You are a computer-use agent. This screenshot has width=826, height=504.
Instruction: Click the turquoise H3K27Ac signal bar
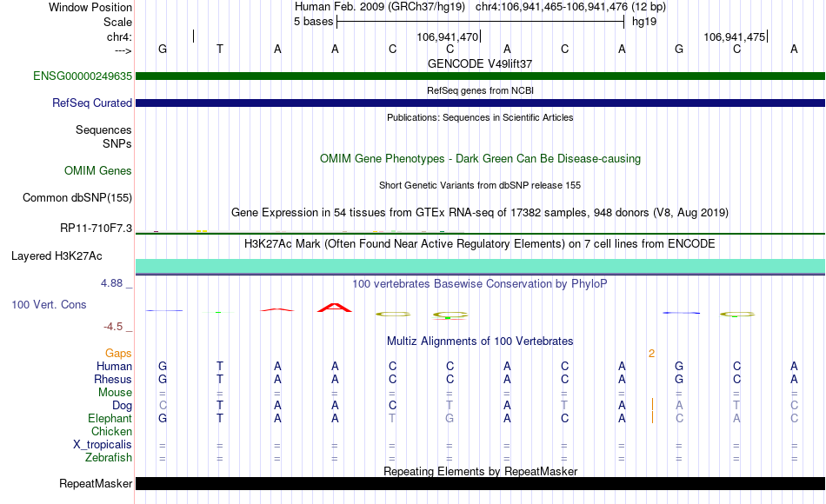pyautogui.click(x=480, y=266)
